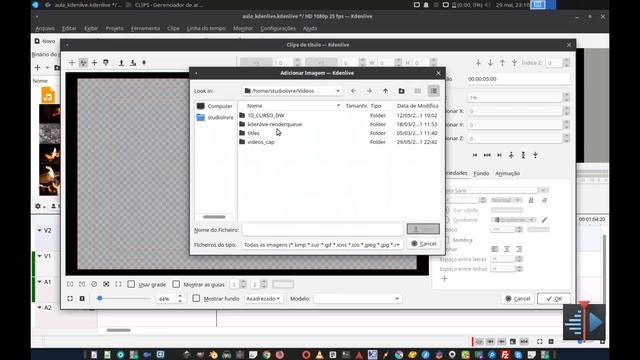Click the title editor zoom slider

[x=122, y=299]
